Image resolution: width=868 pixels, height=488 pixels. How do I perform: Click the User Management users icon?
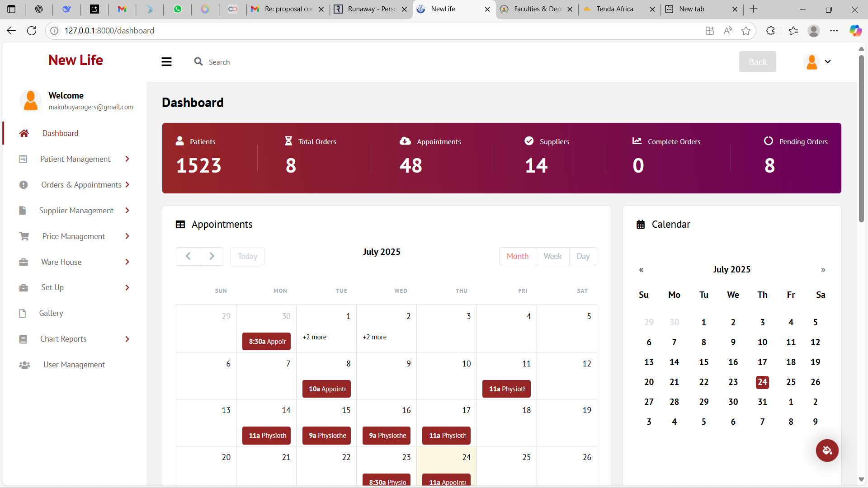[24, 365]
